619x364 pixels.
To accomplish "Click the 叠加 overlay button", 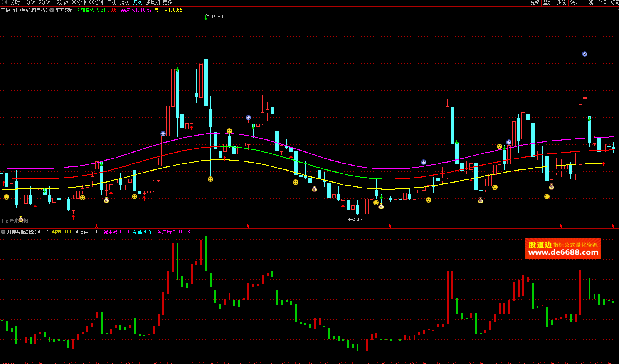I will point(548,2).
